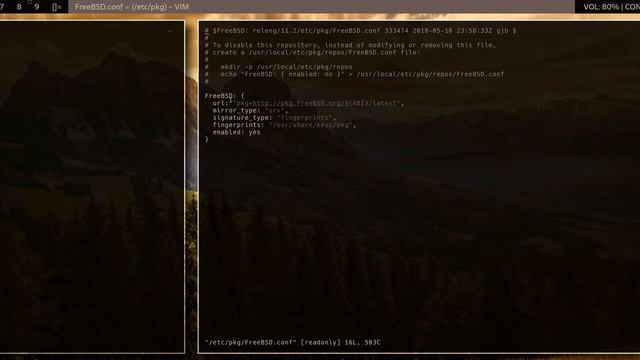Click the 'mkdir -p /usr/local/etc/pkg/repos' line
This screenshot has height=360, width=640.
click(x=278, y=67)
